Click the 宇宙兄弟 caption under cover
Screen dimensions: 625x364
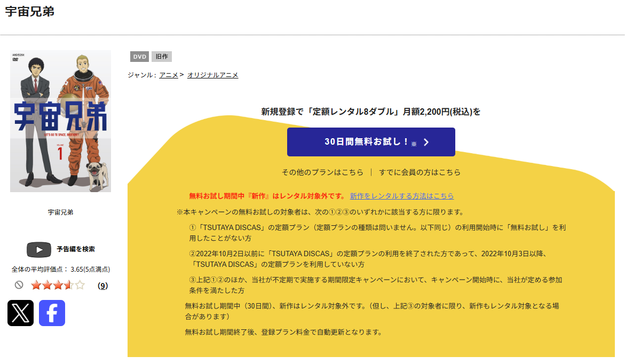[x=61, y=212]
